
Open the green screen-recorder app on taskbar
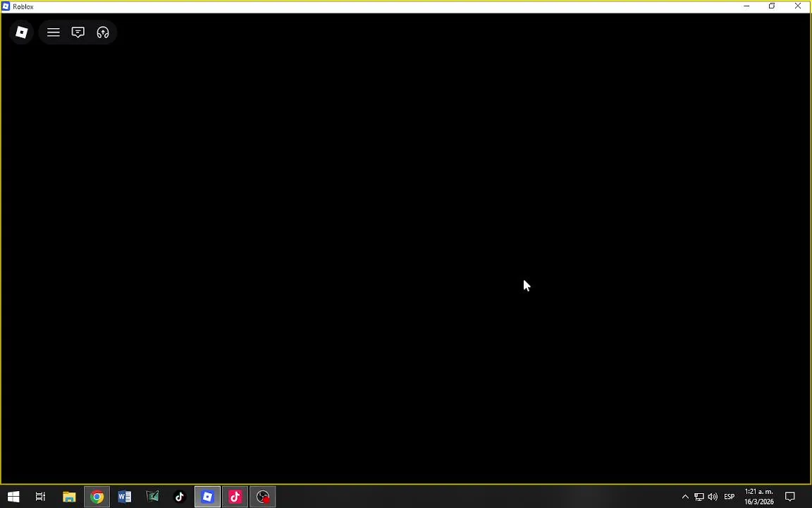click(x=152, y=497)
